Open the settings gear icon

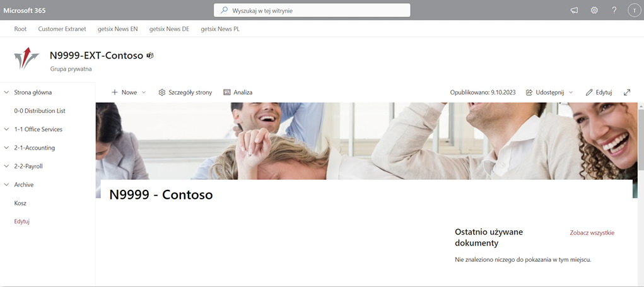[594, 10]
